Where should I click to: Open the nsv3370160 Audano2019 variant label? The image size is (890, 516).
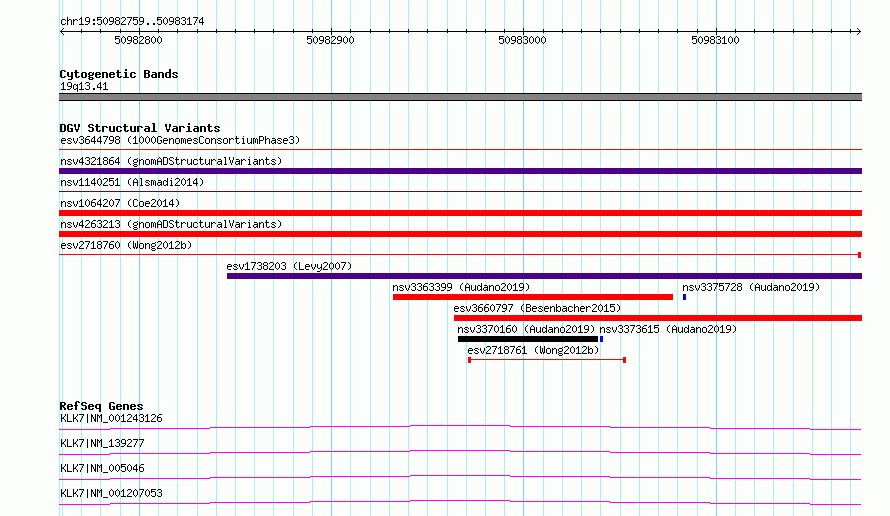pyautogui.click(x=526, y=329)
